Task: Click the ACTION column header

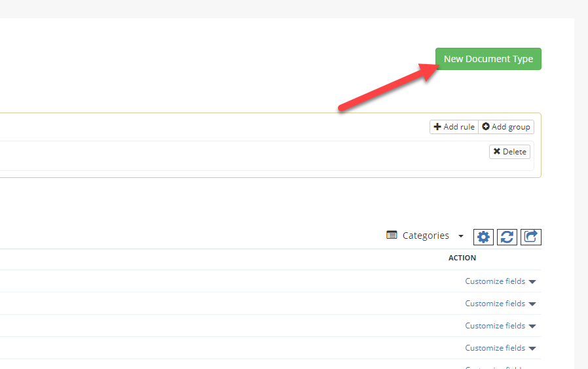Action: pyautogui.click(x=462, y=258)
